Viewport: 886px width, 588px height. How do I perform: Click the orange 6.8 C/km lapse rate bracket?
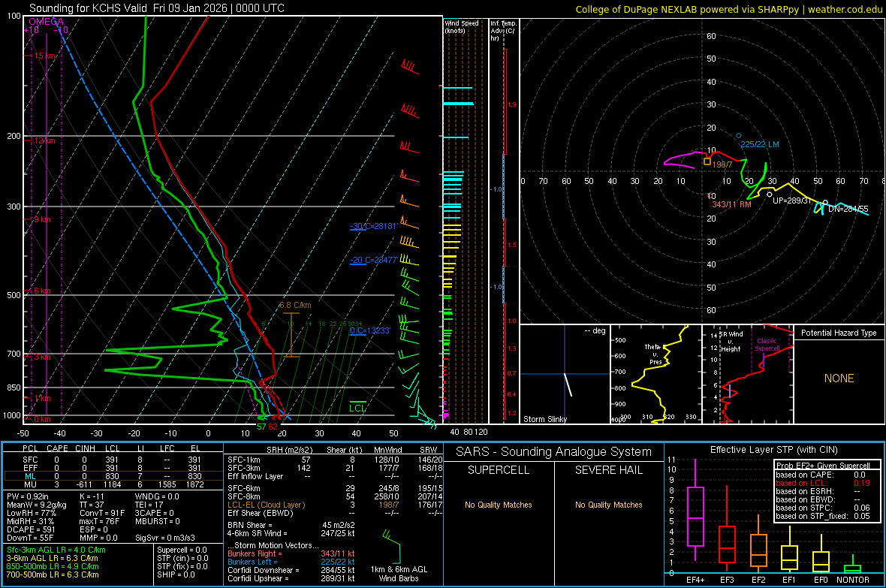(x=291, y=335)
